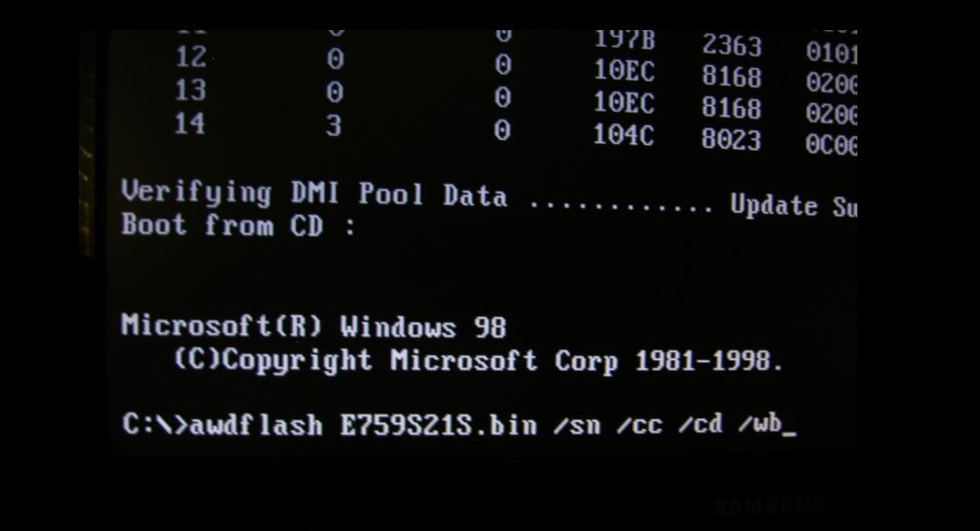This screenshot has width=980, height=531.
Task: Click the /cc command switch
Action: 639,425
